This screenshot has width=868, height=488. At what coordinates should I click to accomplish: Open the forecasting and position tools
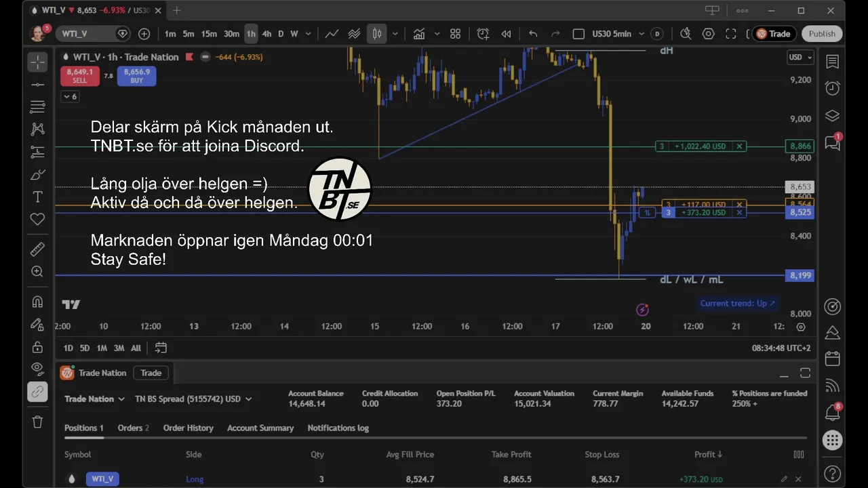(37, 152)
